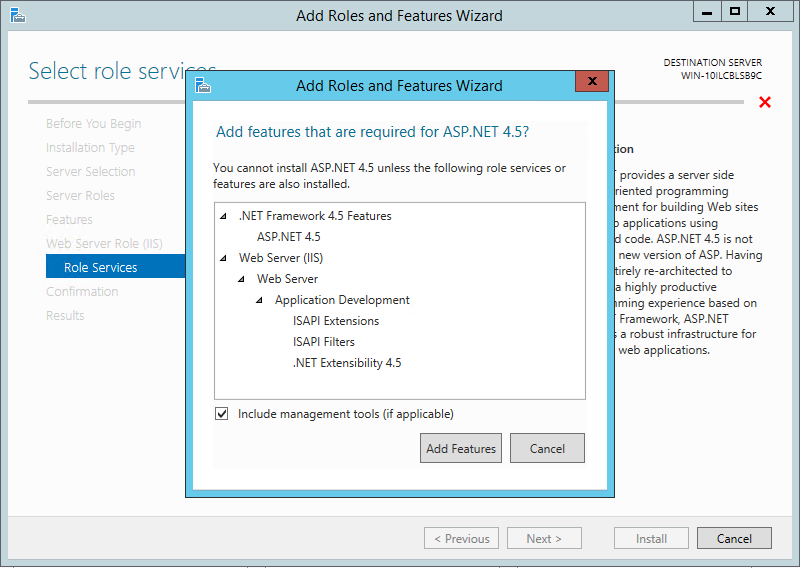Cancel the required features dialog
The height and width of the screenshot is (568, 800).
click(547, 449)
